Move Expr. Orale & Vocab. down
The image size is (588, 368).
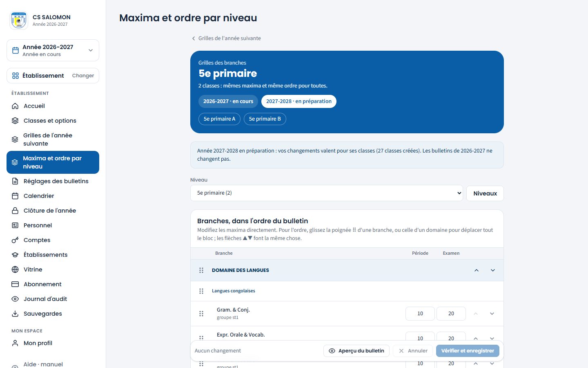click(492, 339)
